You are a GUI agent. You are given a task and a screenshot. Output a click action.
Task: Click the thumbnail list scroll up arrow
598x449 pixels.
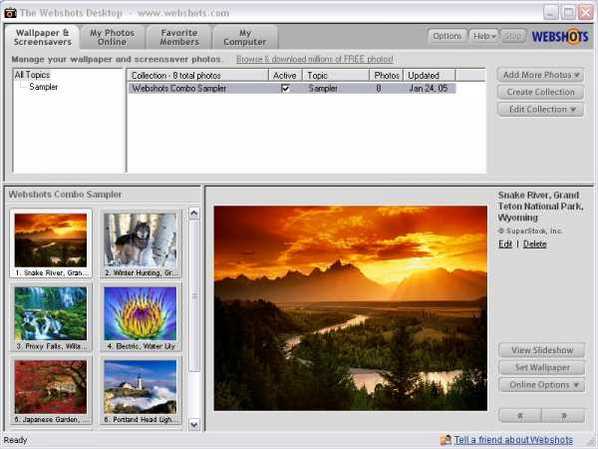(194, 213)
